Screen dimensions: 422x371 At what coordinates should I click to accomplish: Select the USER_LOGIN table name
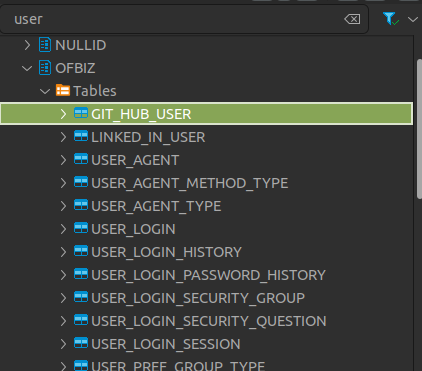(133, 229)
